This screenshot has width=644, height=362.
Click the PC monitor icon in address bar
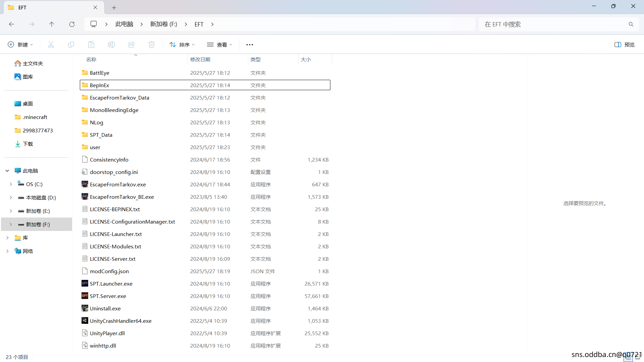94,24
